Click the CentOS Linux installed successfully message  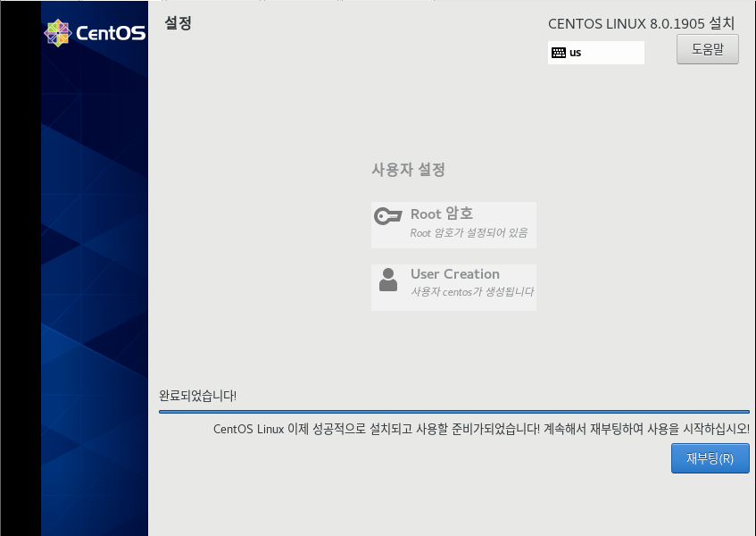click(481, 429)
